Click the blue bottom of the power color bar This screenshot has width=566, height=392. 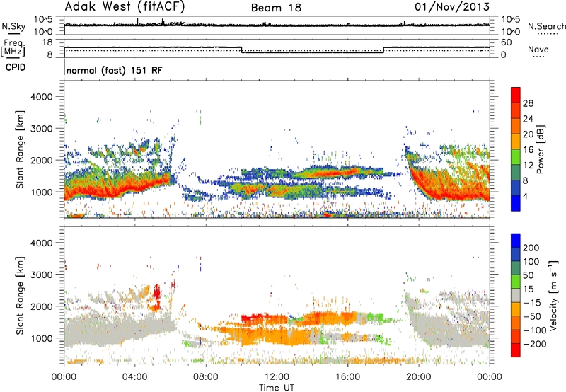(516, 203)
